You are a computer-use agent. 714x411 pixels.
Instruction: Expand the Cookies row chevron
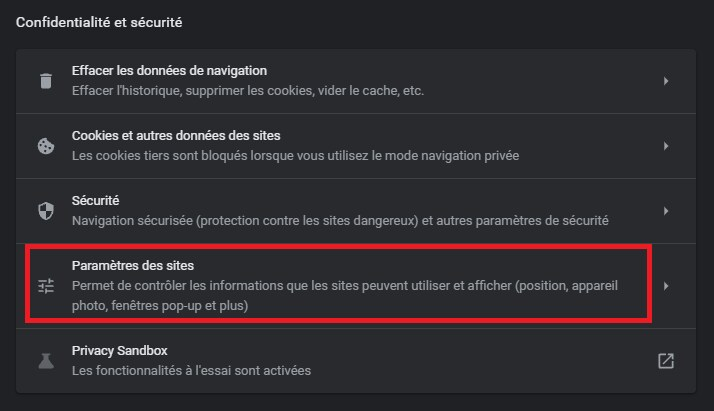click(x=666, y=146)
